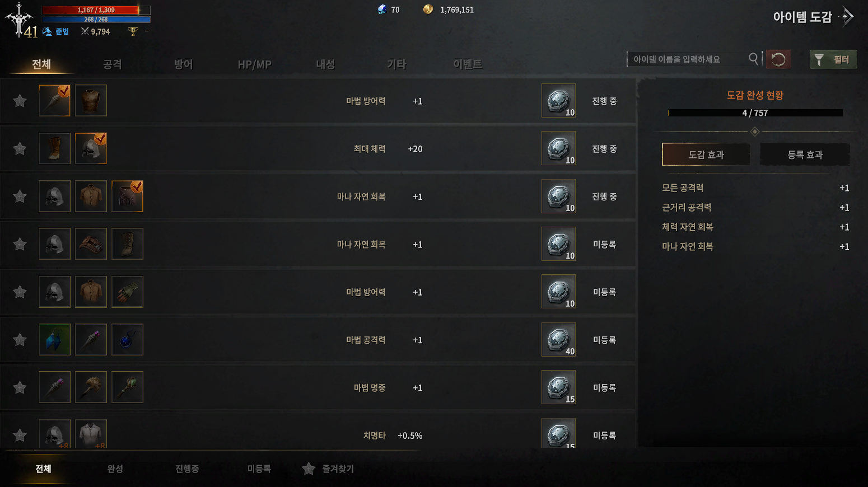868x487 pixels.
Task: Click the search magnifier icon
Action: pyautogui.click(x=754, y=59)
